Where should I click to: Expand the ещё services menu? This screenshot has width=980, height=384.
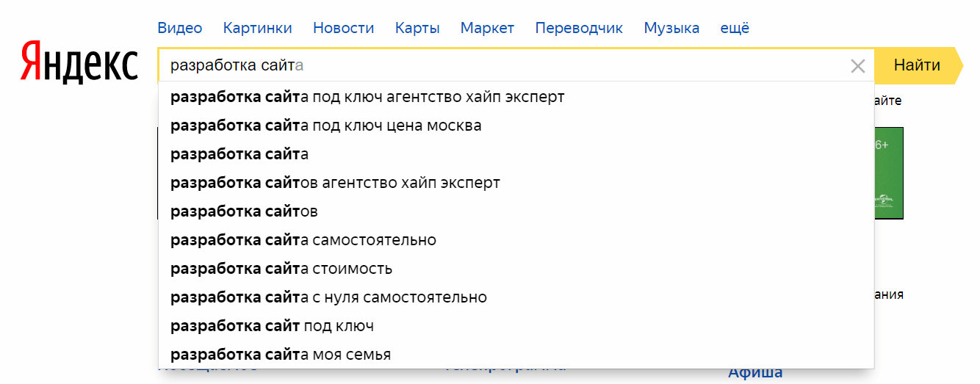click(734, 28)
